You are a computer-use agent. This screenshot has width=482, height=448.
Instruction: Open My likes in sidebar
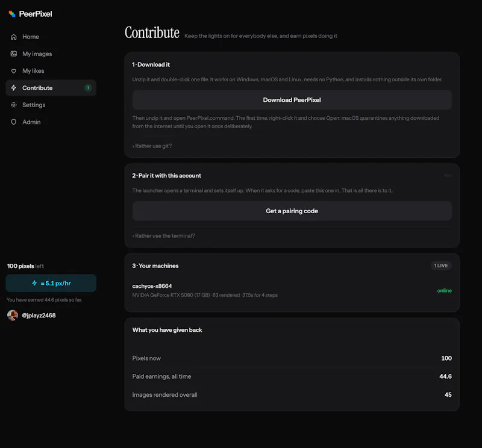(51, 71)
